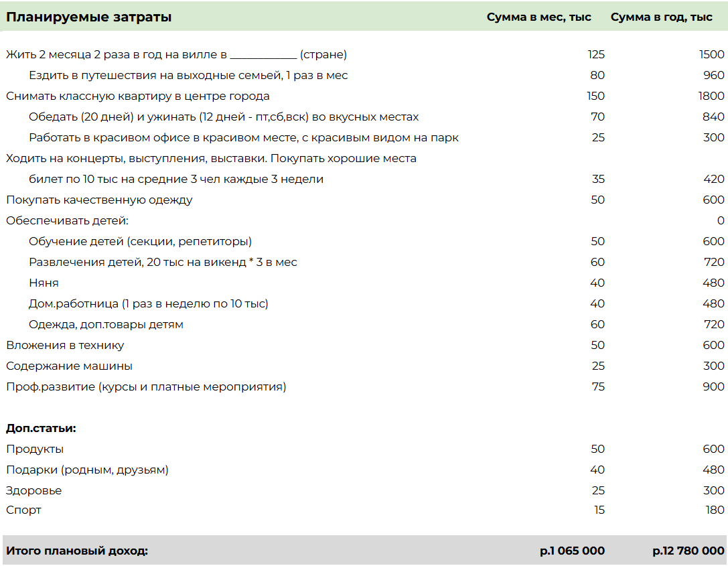Click the "Покупать качественную одежду" cell

point(99,200)
